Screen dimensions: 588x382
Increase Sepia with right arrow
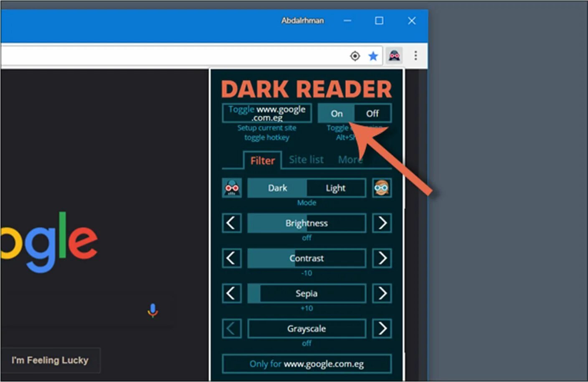pyautogui.click(x=382, y=293)
